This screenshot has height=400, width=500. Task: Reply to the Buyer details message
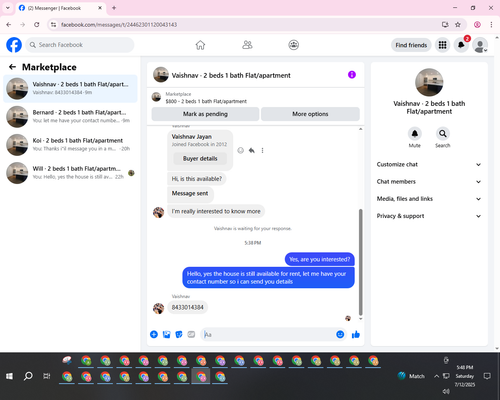[252, 150]
